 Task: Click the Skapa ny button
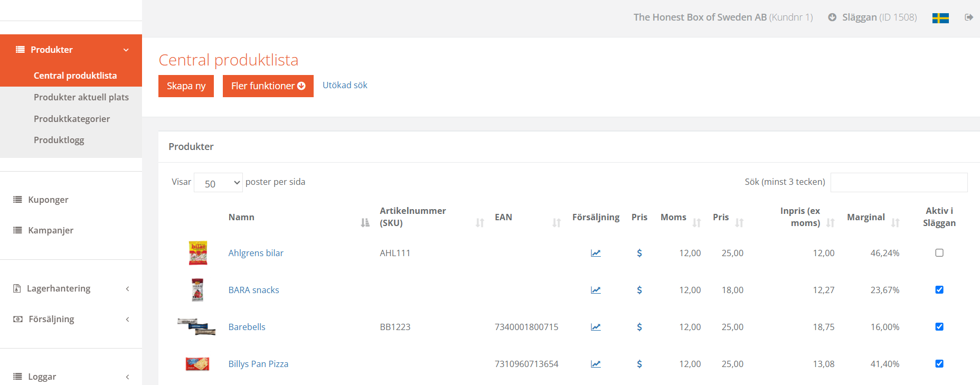click(x=186, y=86)
